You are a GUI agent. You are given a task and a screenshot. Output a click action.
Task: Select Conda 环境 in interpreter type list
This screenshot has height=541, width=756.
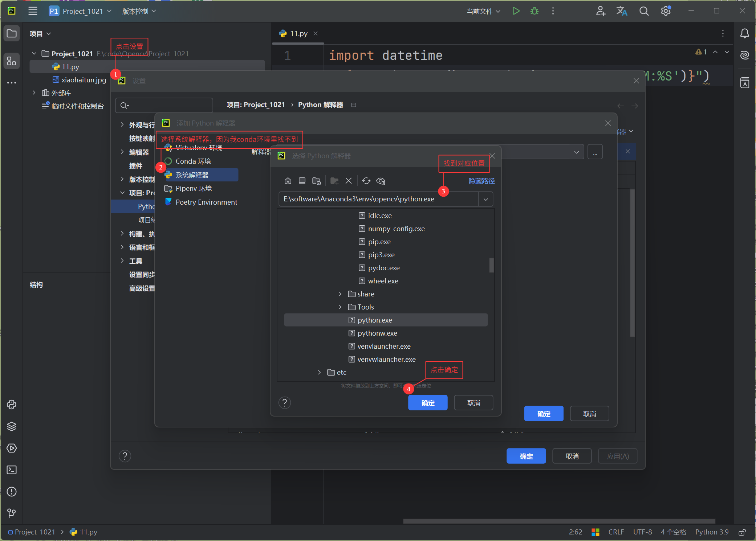(193, 161)
